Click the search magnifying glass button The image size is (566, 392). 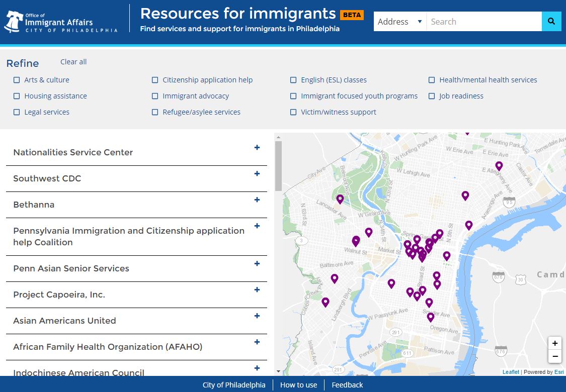(x=551, y=22)
